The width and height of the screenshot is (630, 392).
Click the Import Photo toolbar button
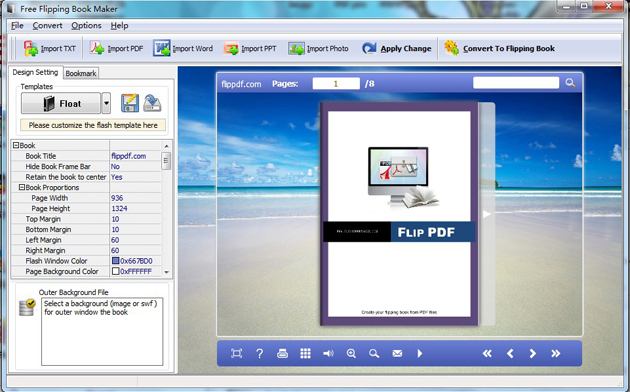coord(318,49)
